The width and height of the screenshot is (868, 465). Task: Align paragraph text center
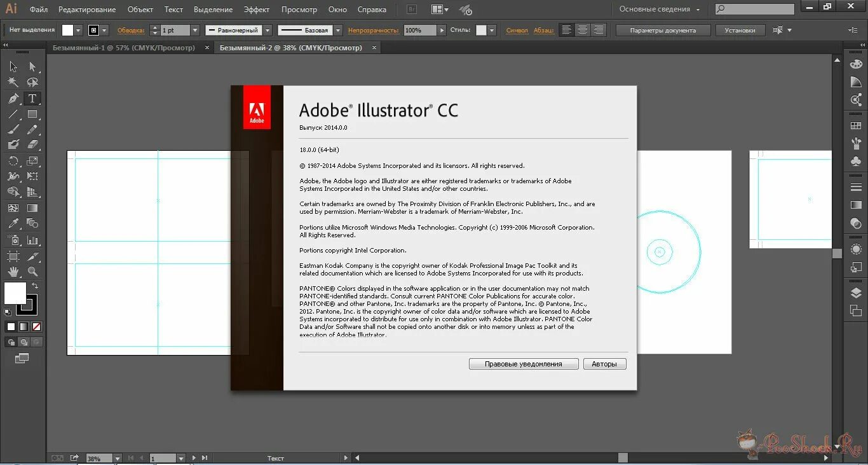coord(582,30)
